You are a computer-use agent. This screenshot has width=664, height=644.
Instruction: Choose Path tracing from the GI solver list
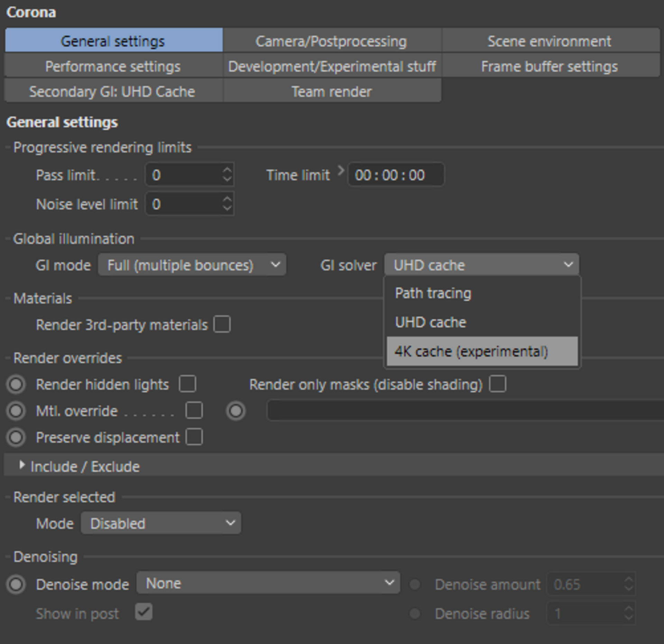point(482,293)
